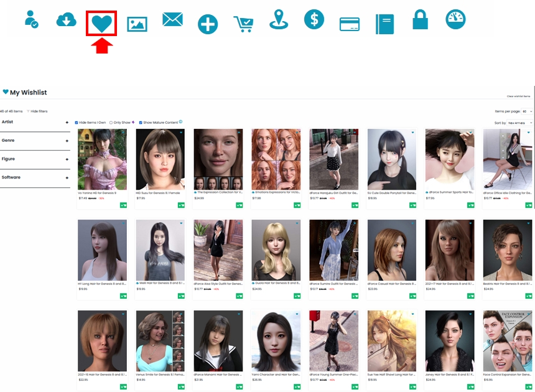Select the location pin icon

pyautogui.click(x=279, y=20)
